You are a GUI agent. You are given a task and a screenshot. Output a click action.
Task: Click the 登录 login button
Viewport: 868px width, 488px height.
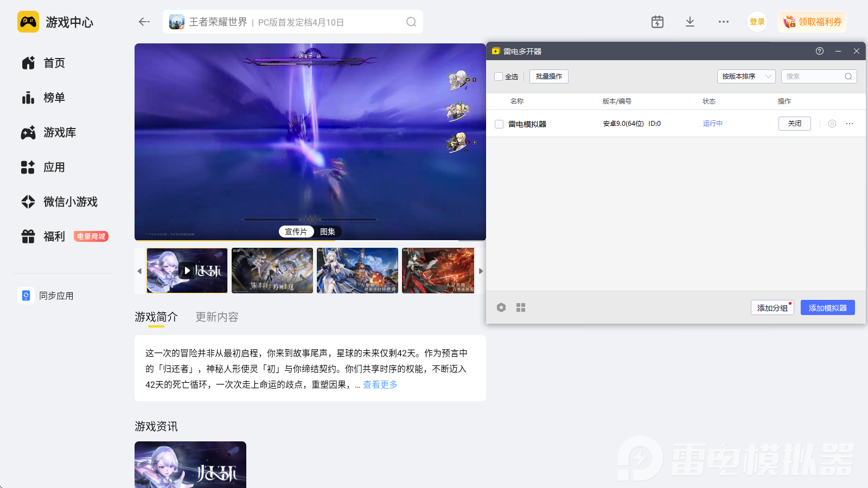[x=757, y=22]
